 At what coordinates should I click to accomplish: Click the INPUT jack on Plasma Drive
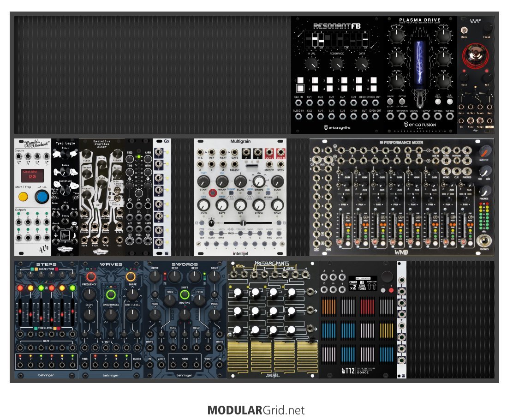click(x=390, y=117)
